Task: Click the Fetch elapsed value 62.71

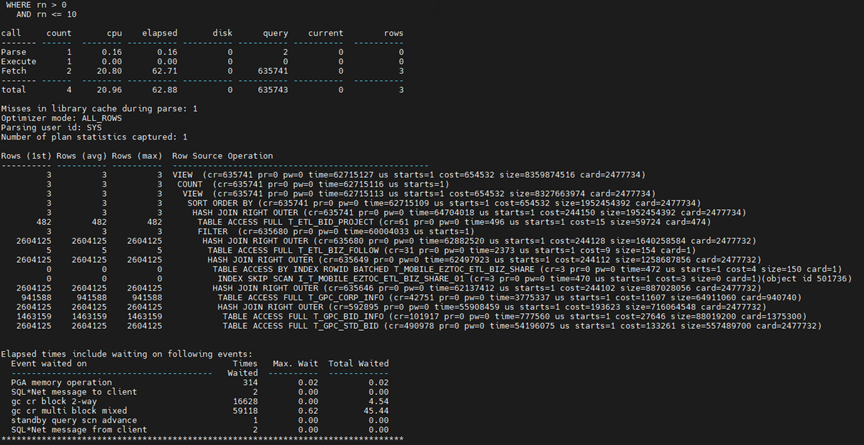Action: 165,70
